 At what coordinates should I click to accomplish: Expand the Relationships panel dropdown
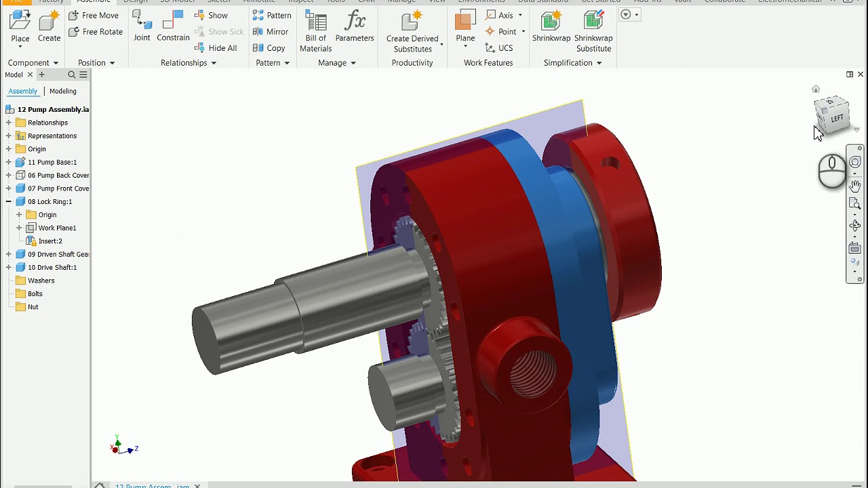189,62
